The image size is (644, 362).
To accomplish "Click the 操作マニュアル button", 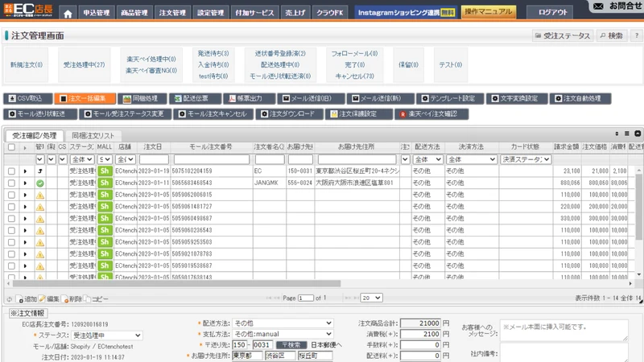I will coord(489,12).
